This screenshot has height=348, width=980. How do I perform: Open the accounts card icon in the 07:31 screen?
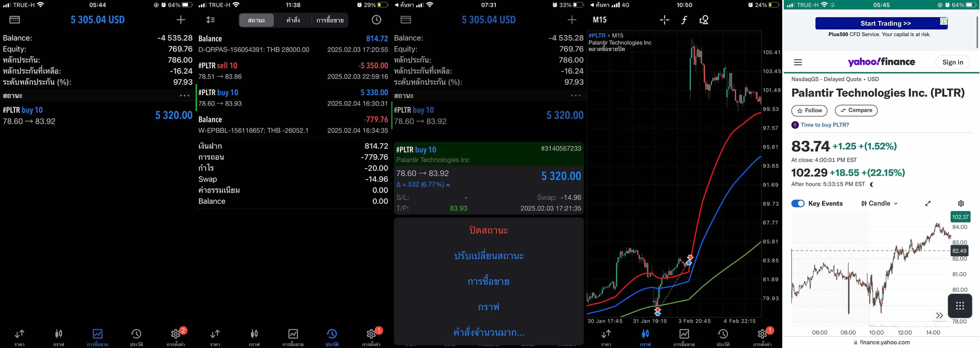point(406,20)
